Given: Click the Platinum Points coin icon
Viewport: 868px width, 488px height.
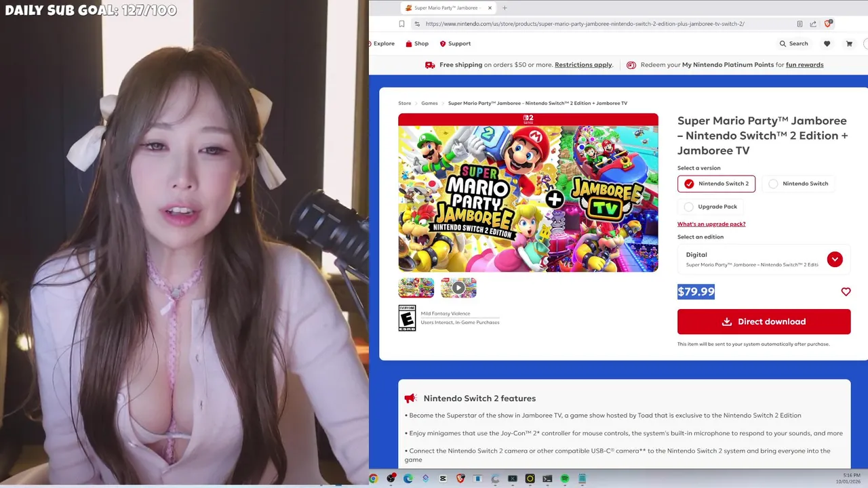Looking at the screenshot, I should [631, 65].
